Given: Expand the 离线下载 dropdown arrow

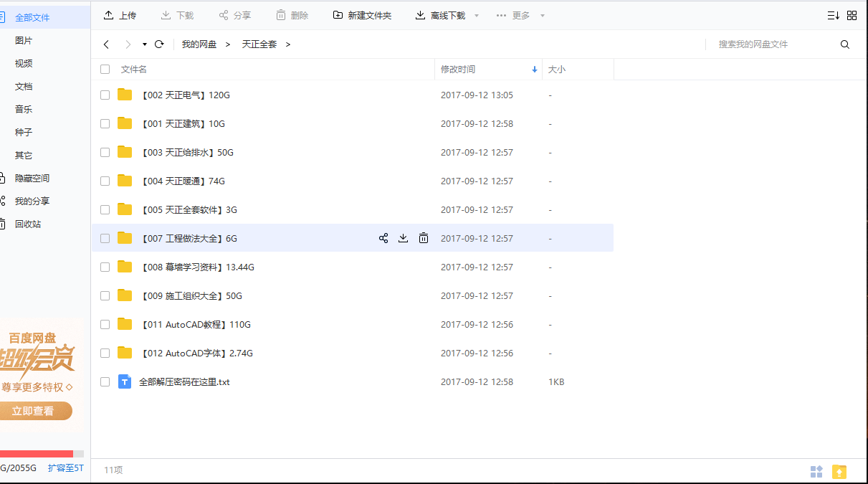Looking at the screenshot, I should click(x=477, y=16).
